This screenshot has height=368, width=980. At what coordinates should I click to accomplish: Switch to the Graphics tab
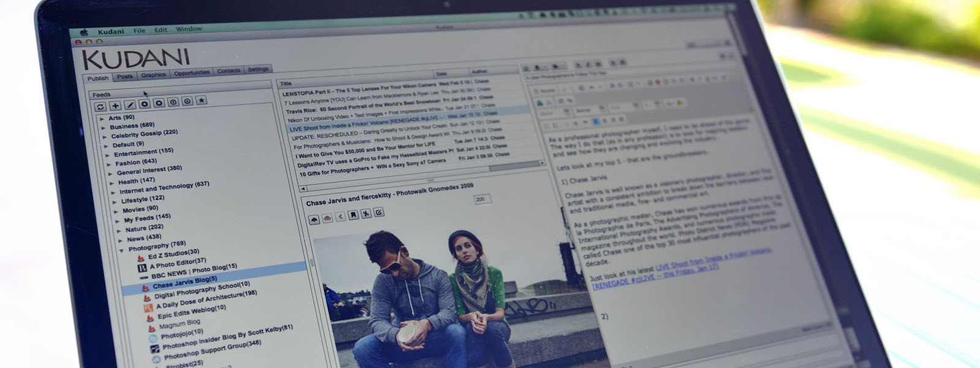click(153, 75)
